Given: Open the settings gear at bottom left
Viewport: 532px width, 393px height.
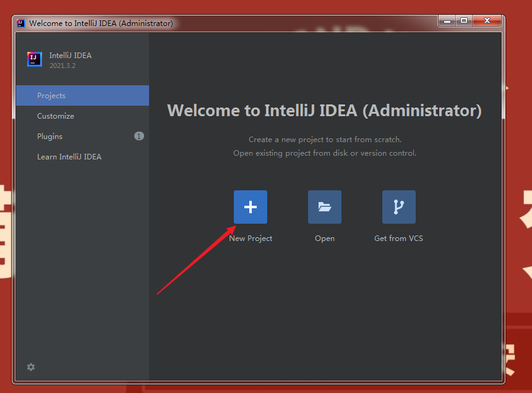Looking at the screenshot, I should point(31,367).
